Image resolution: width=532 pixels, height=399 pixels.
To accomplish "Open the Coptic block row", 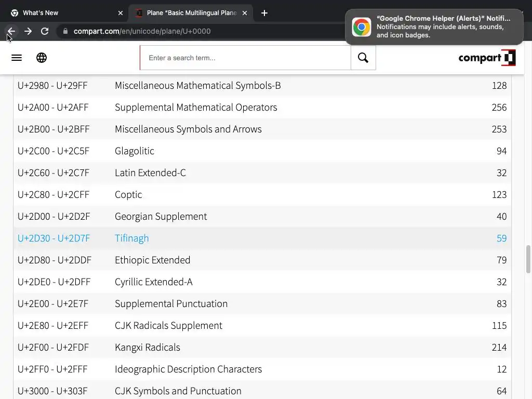I will 128,194.
